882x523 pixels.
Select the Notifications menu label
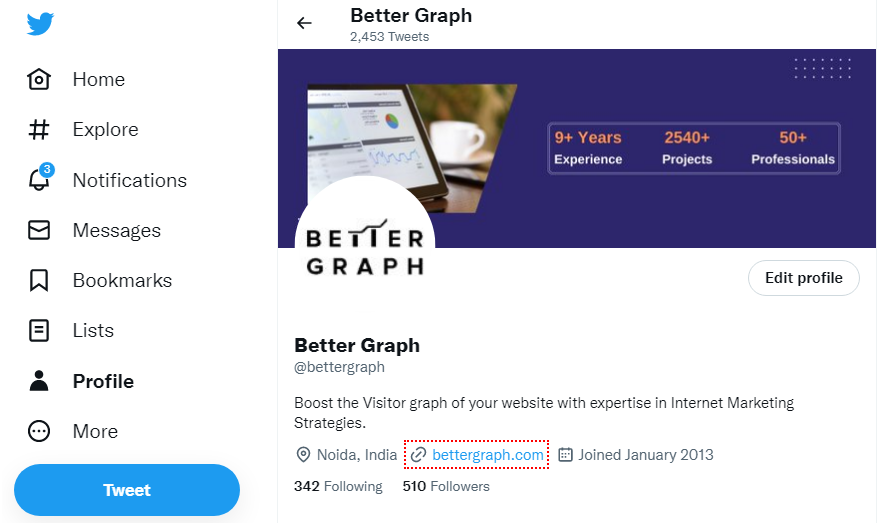(129, 181)
